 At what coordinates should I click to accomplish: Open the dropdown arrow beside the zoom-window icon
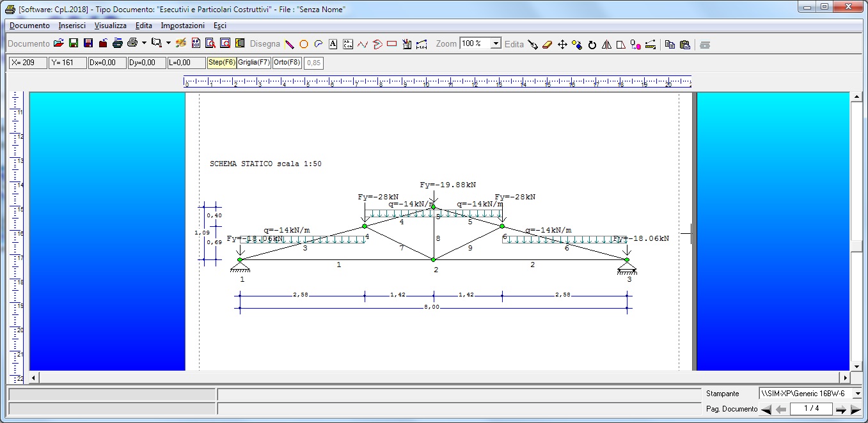168,43
